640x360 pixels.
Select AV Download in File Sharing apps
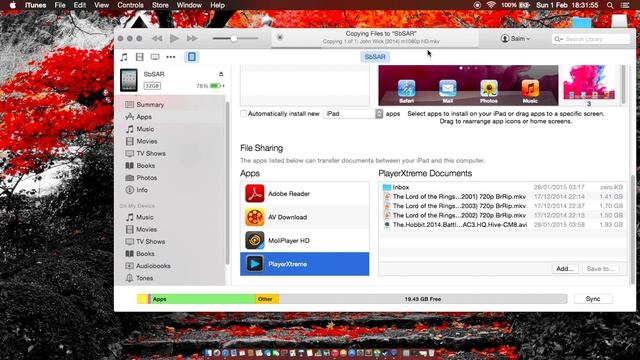tap(304, 217)
